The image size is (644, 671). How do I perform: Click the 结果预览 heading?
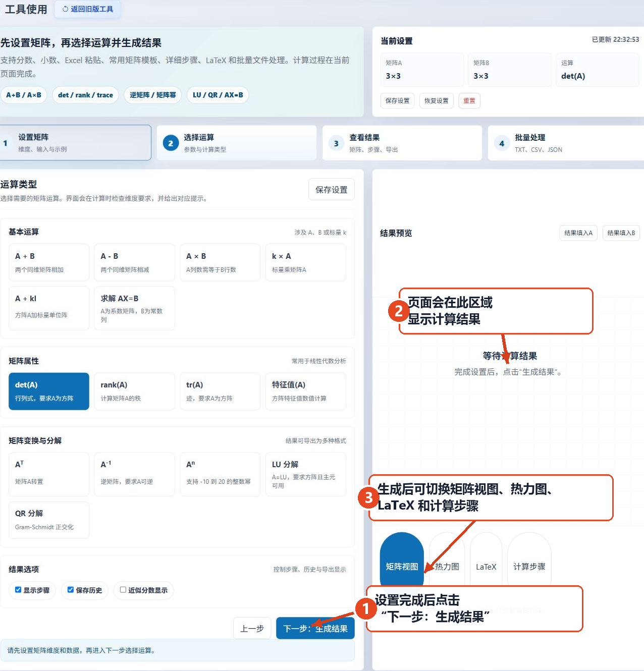click(x=396, y=233)
